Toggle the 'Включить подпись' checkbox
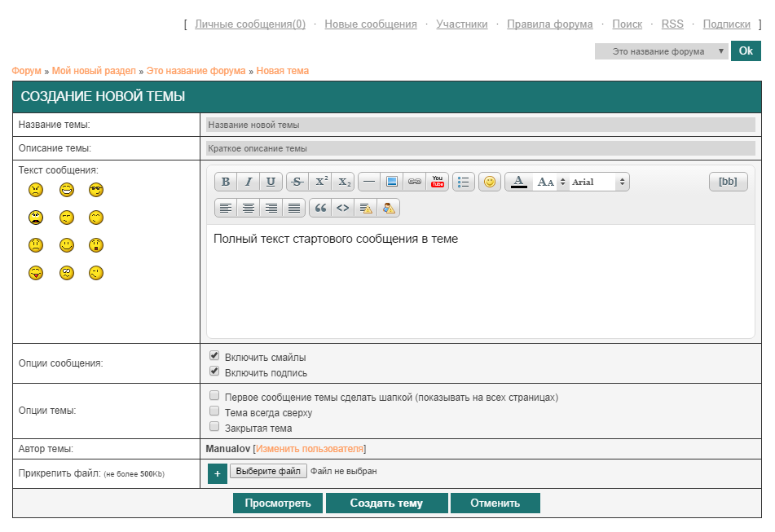Viewport: 775px width, 532px height. click(x=214, y=372)
